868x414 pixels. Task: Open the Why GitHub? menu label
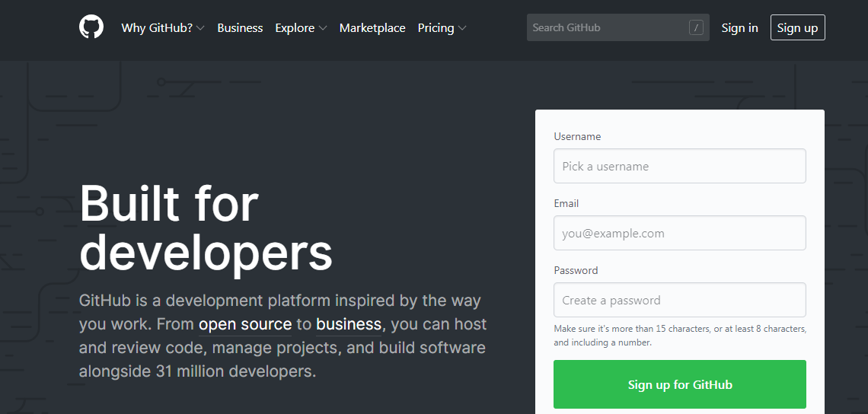(x=157, y=28)
